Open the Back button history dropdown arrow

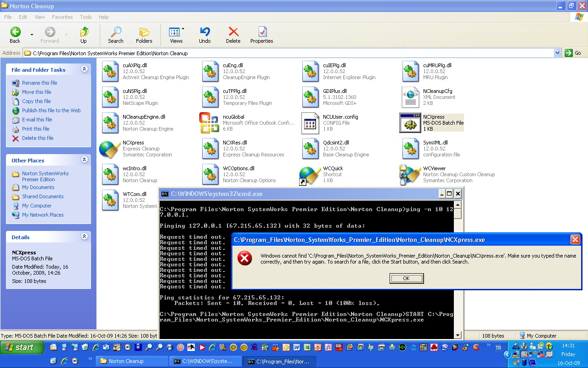[x=32, y=35]
